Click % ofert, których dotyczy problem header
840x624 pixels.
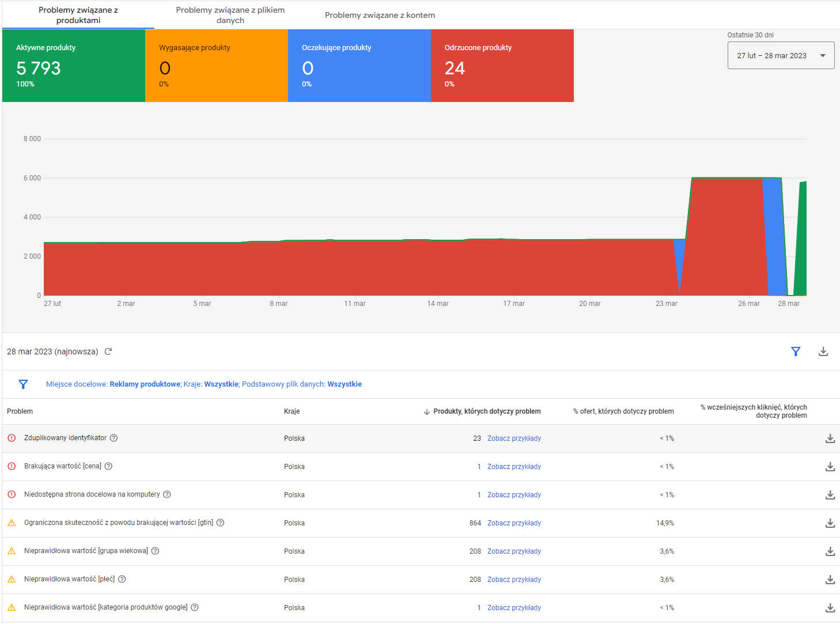click(623, 411)
